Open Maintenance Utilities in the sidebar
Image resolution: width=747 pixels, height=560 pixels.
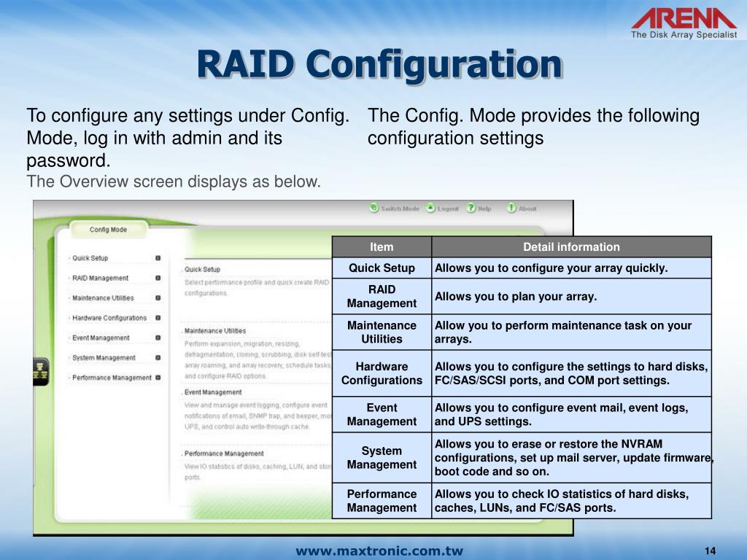(x=103, y=298)
